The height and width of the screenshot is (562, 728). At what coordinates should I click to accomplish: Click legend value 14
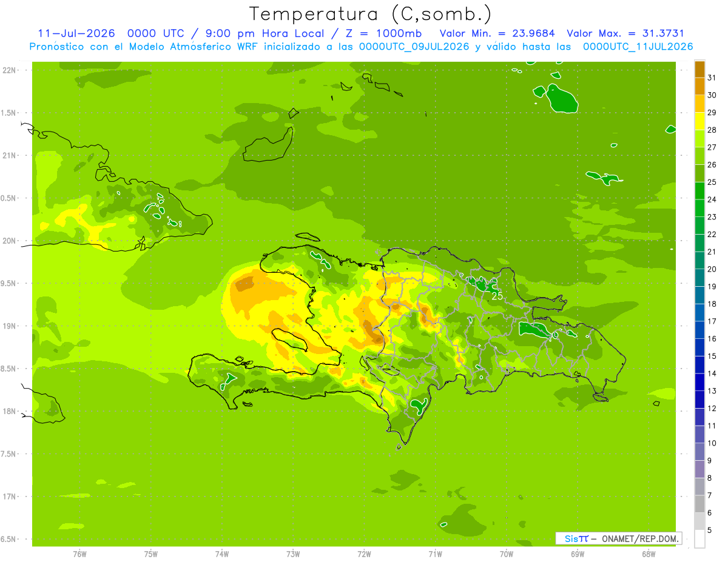pyautogui.click(x=712, y=373)
